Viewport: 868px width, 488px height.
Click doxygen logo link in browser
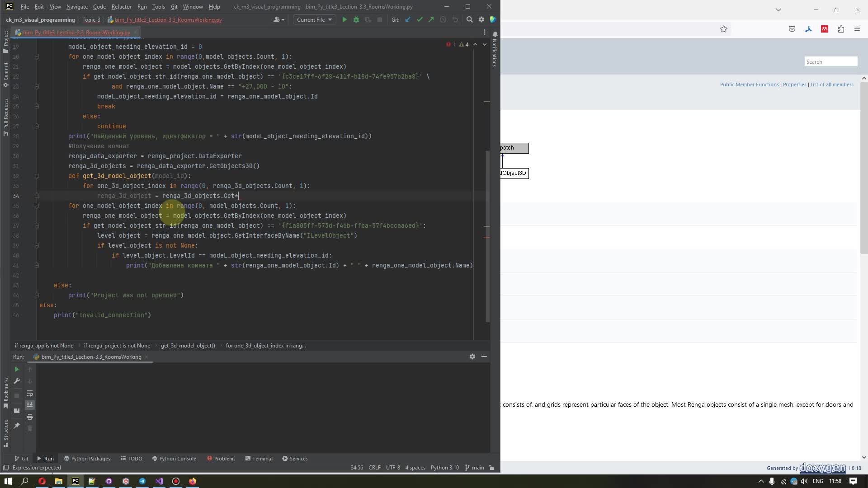coord(823,468)
